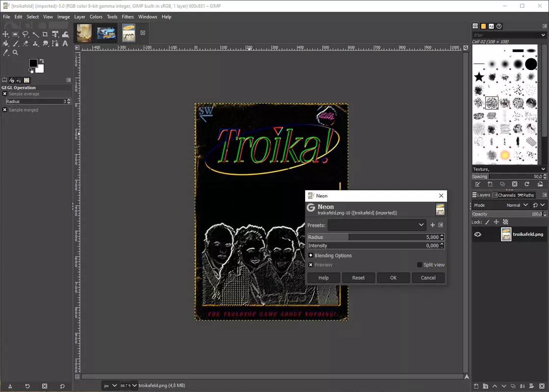Toggle lock pixels brush icon
The image size is (549, 392).
click(487, 222)
